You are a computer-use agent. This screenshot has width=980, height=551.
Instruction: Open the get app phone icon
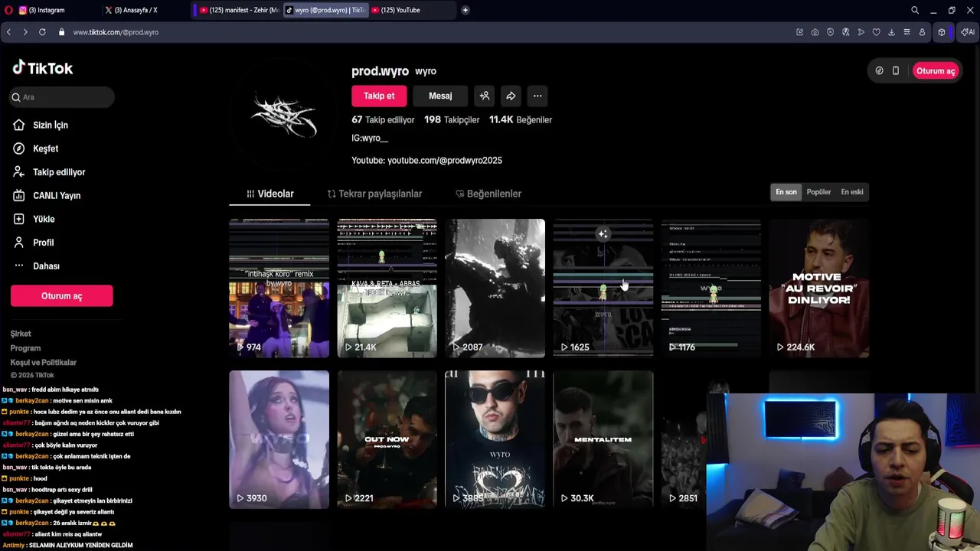pos(896,70)
